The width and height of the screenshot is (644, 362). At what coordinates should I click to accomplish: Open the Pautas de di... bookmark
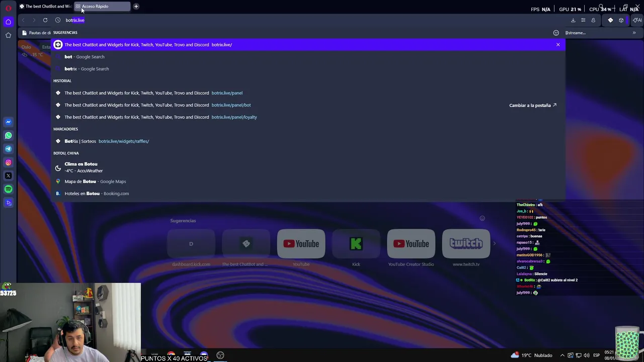tap(36, 33)
